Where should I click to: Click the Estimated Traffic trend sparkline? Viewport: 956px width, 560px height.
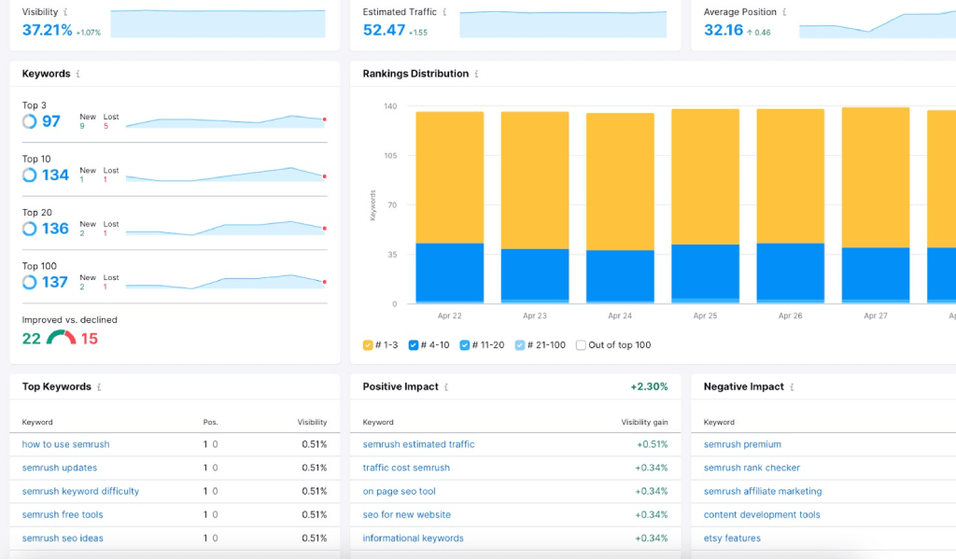point(563,23)
